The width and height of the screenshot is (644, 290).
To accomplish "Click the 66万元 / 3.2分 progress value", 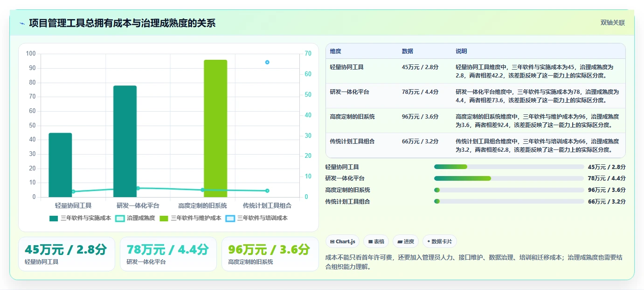I will click(607, 202).
